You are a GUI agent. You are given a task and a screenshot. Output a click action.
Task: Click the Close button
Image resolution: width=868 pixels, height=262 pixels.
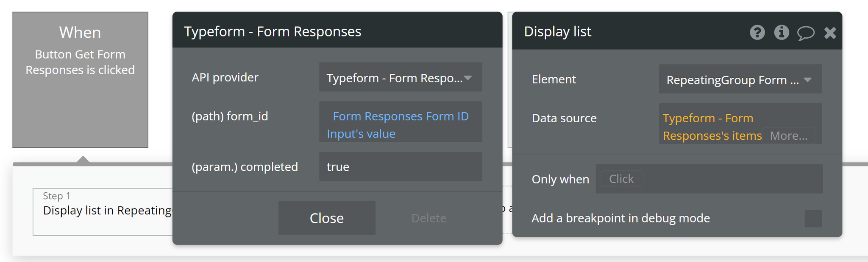(x=327, y=218)
